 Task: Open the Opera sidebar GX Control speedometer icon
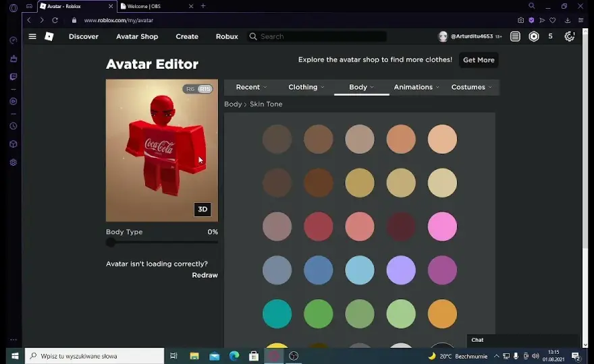[13, 40]
